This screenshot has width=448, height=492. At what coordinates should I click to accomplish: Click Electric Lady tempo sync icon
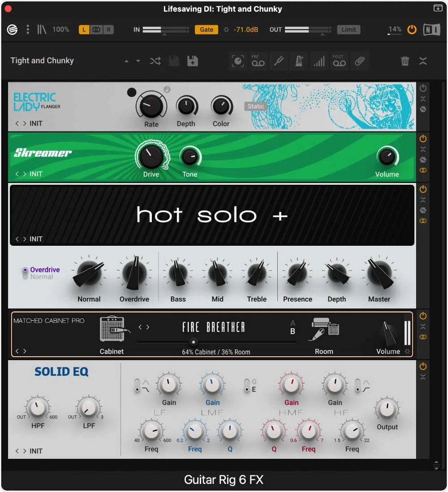tap(167, 89)
